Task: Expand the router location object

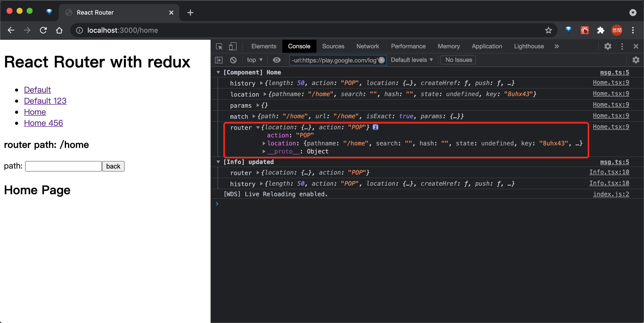Action: click(x=262, y=143)
